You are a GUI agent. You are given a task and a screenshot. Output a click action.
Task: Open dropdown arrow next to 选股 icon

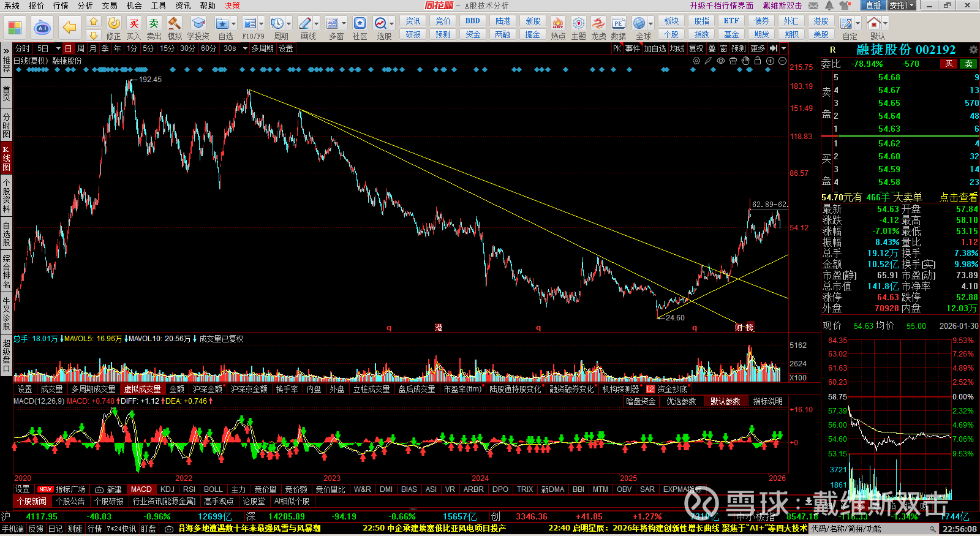(x=391, y=24)
